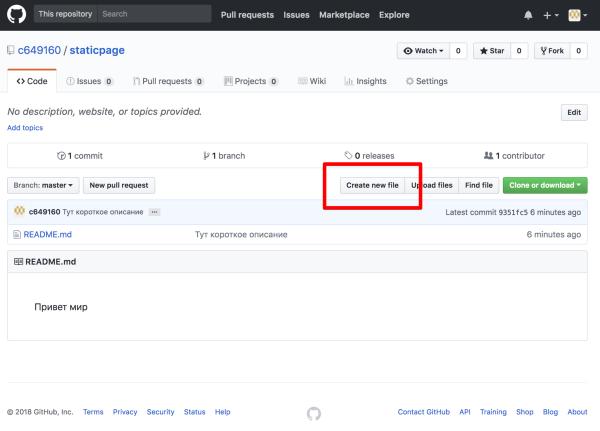This screenshot has width=600, height=431.
Task: Click the README.md file icon in list
Action: tap(17, 234)
